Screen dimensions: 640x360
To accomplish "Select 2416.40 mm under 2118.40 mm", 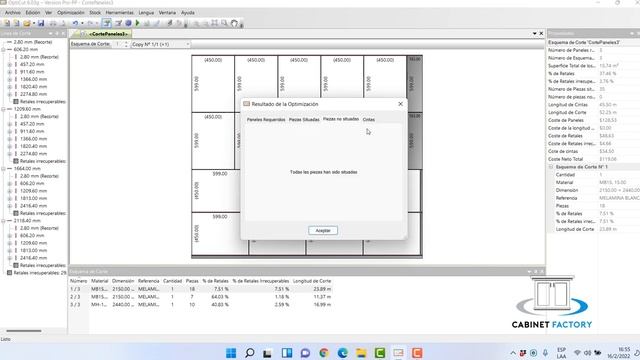I will click(x=33, y=258).
